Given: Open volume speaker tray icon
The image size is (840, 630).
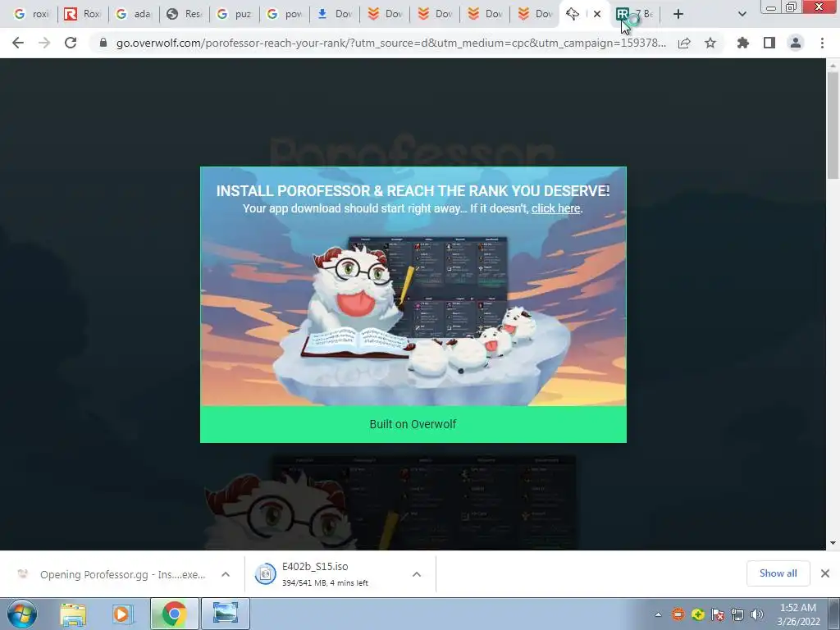Looking at the screenshot, I should (757, 614).
